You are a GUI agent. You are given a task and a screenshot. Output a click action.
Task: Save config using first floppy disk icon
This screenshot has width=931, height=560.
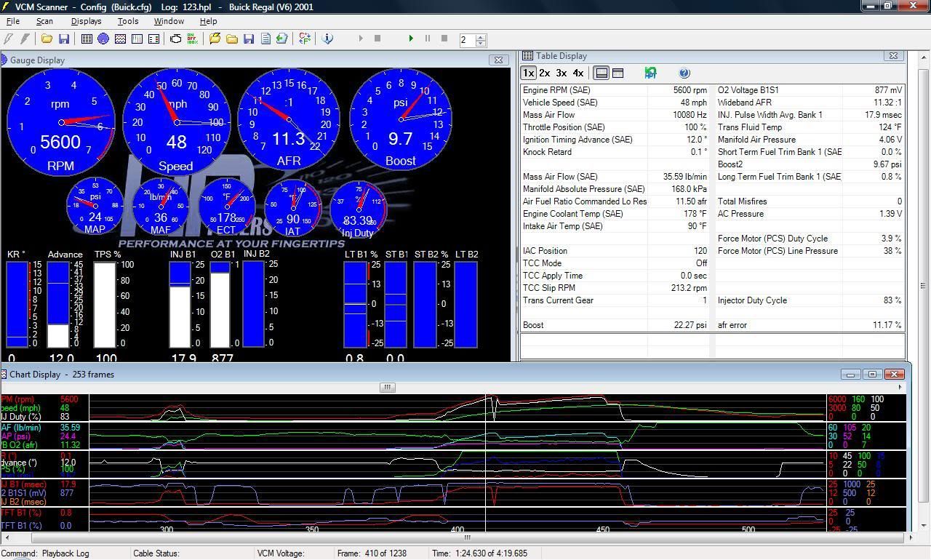(64, 39)
